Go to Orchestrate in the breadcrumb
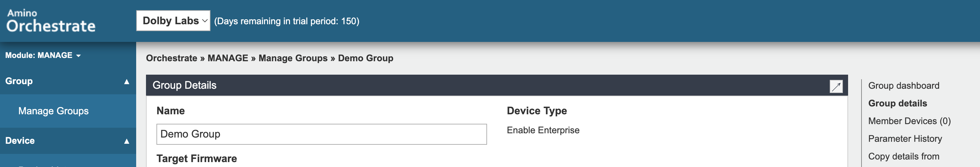The width and height of the screenshot is (980, 167). tap(171, 58)
